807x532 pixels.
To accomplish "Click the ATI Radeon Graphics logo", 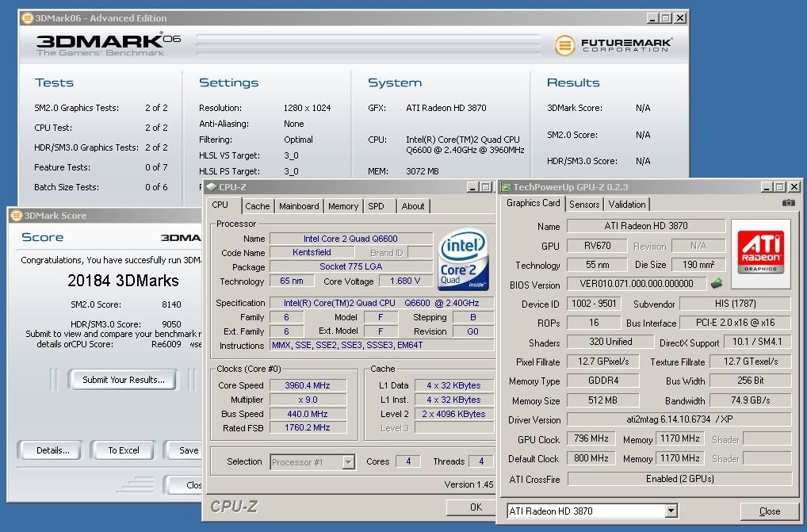I will point(760,253).
